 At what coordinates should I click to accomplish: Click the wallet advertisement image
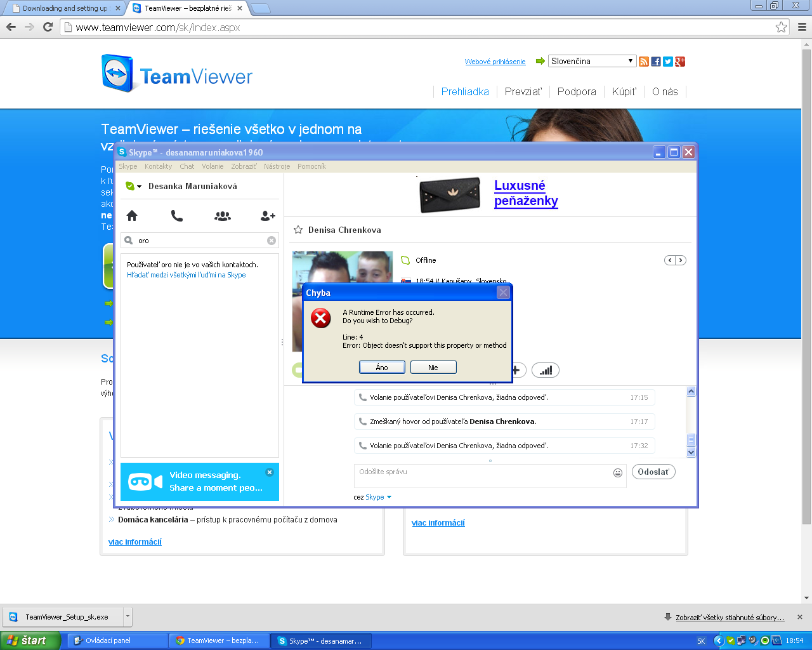(x=451, y=194)
